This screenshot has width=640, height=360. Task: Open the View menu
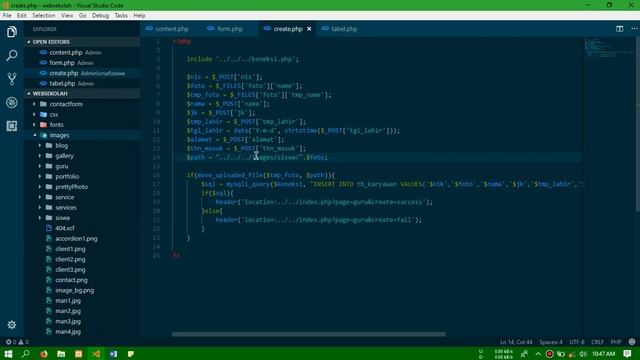click(x=67, y=16)
